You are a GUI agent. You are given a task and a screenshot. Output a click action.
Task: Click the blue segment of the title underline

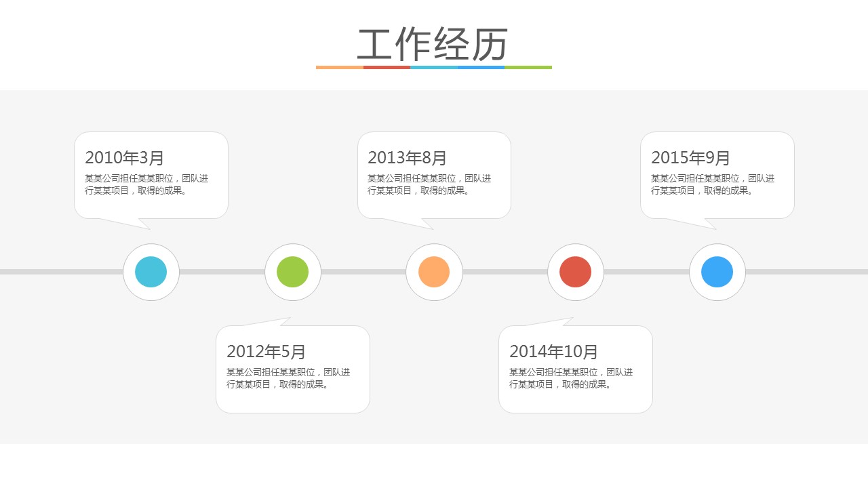pos(481,67)
